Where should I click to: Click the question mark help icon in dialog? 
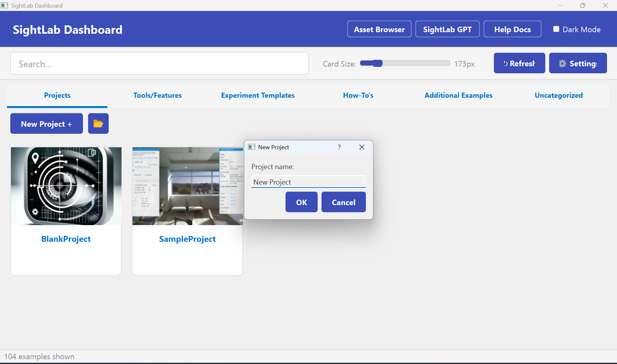click(339, 147)
